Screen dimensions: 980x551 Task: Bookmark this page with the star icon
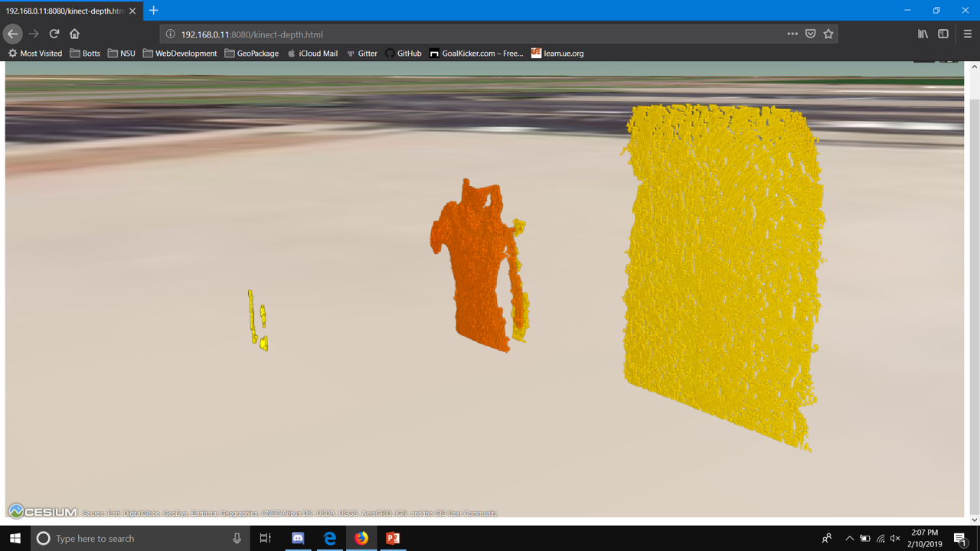coord(828,34)
